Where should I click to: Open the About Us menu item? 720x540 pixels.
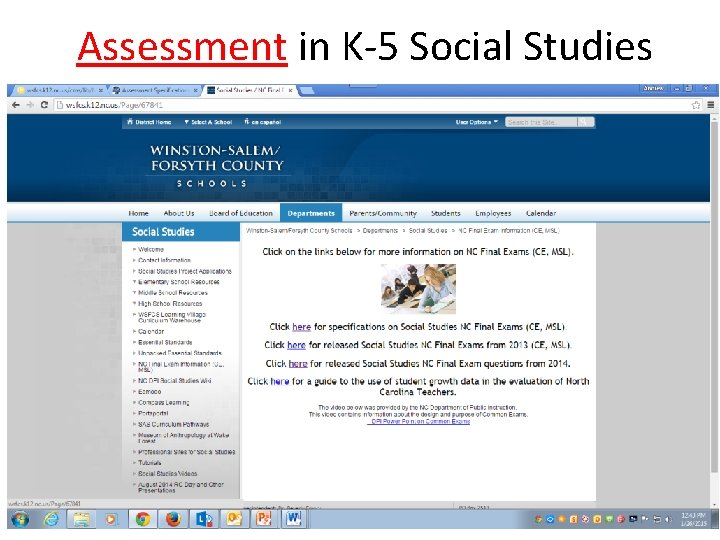click(179, 213)
